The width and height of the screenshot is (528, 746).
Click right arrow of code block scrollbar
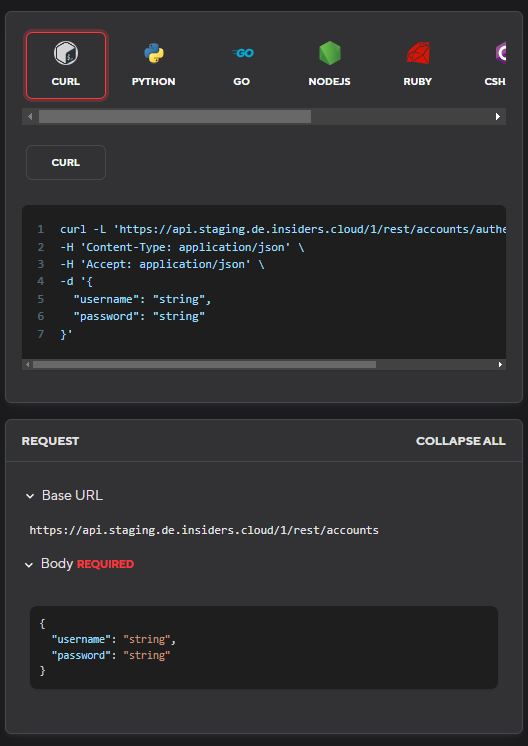tap(500, 364)
